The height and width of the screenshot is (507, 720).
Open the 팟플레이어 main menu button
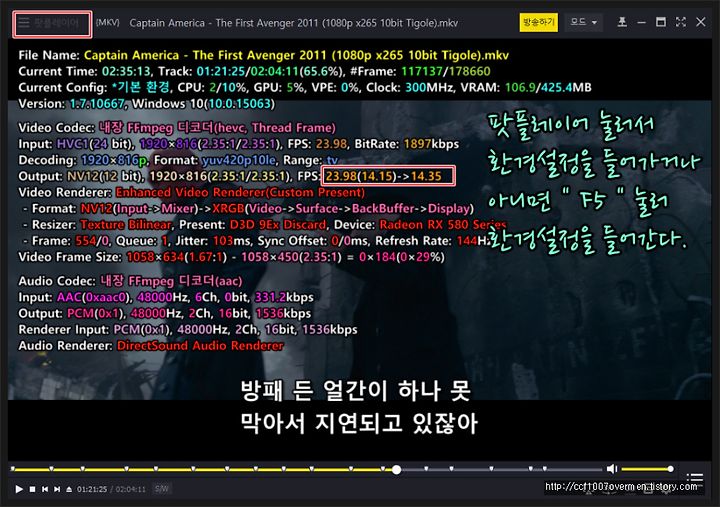[x=52, y=23]
